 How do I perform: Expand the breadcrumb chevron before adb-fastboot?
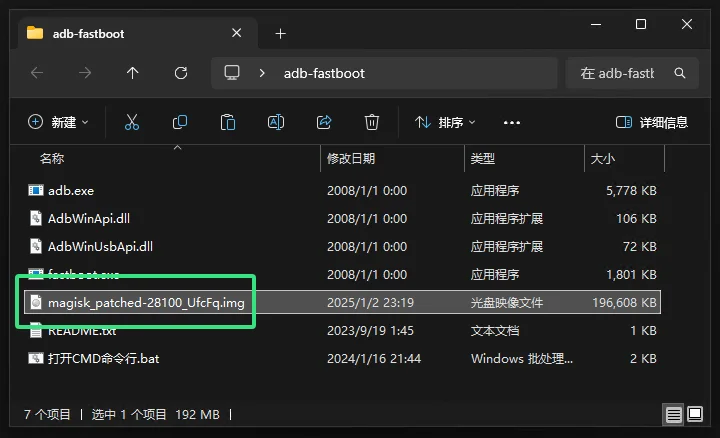(x=262, y=73)
